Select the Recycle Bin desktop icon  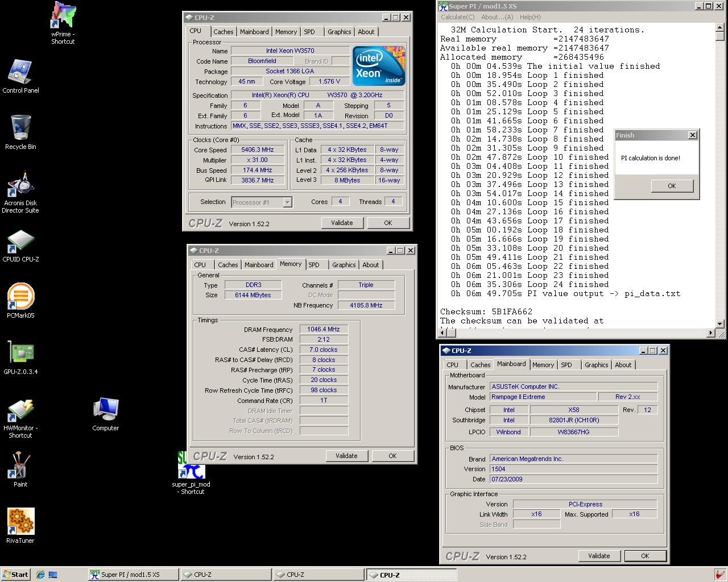pyautogui.click(x=20, y=132)
